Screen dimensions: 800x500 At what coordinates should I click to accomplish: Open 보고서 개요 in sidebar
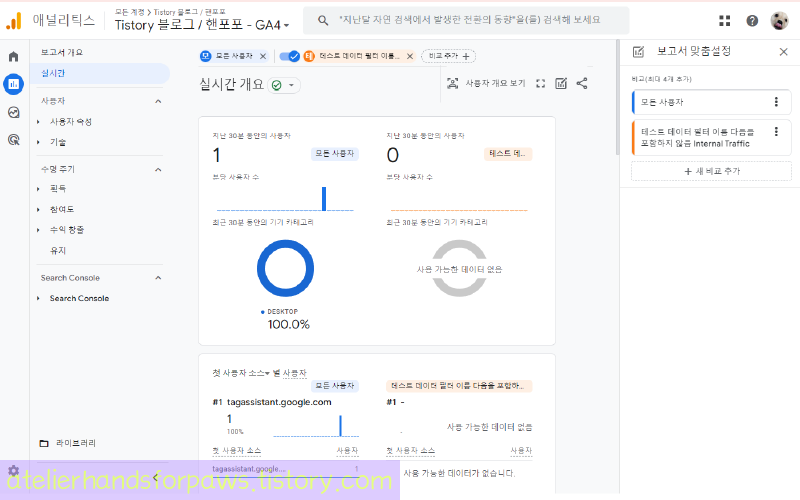61,52
